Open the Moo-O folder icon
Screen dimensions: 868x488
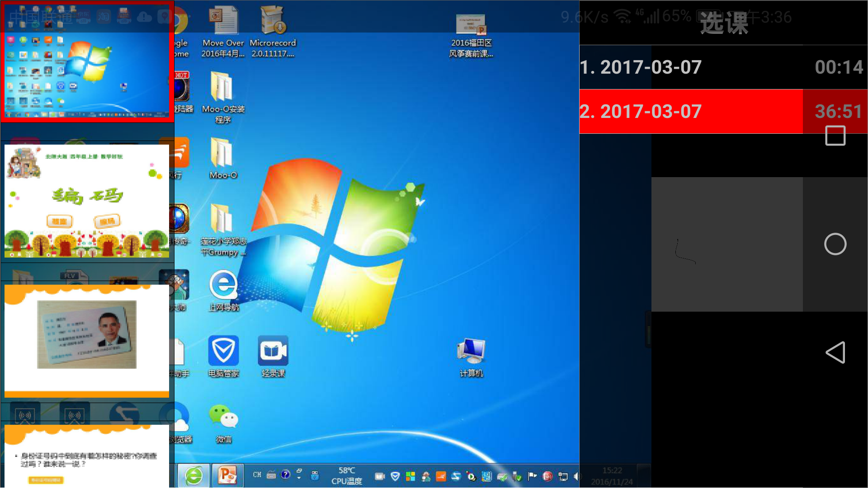click(x=223, y=158)
